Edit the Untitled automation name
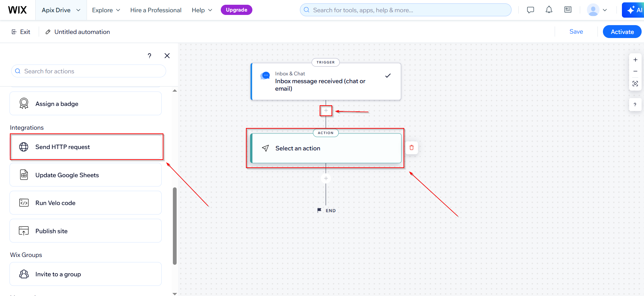The height and width of the screenshot is (296, 644). (x=82, y=32)
